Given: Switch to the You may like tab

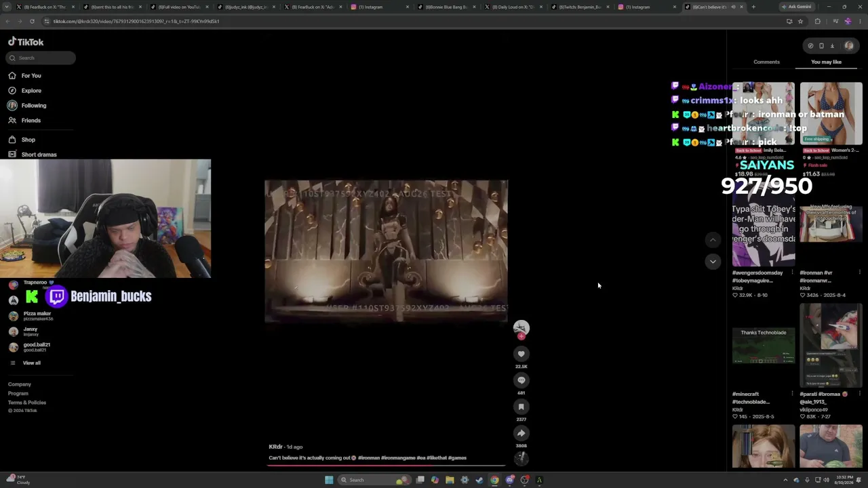Looking at the screenshot, I should pos(826,62).
